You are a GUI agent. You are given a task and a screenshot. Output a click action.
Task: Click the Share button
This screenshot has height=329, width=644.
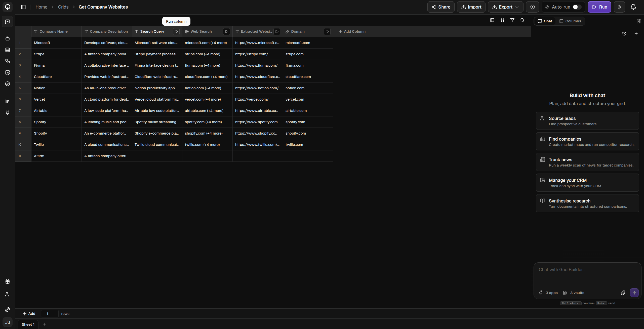(x=441, y=7)
